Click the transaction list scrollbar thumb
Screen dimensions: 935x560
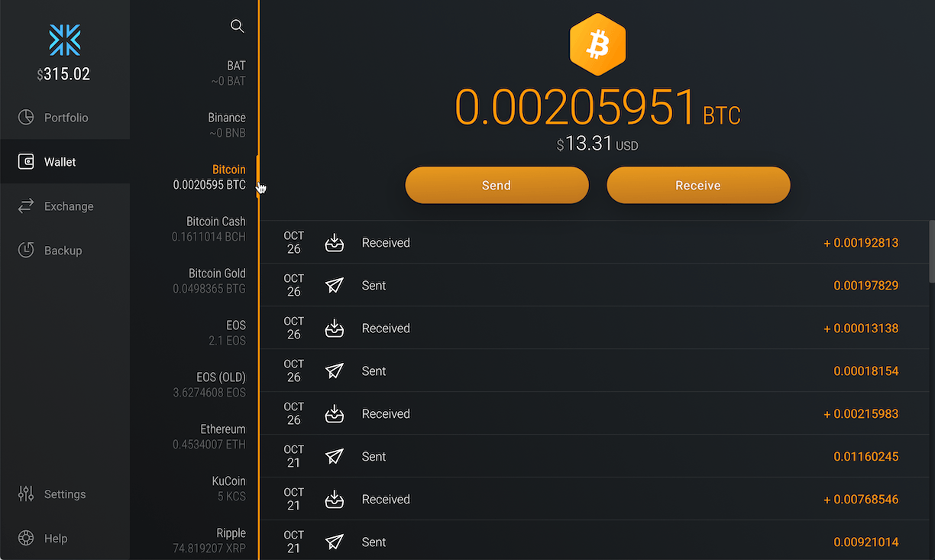(x=932, y=252)
